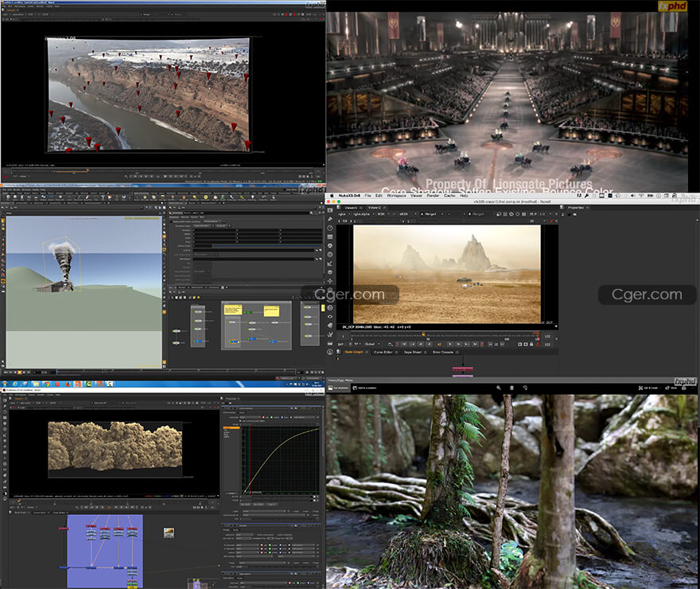Jump to last frame in macOS NukeX playback
Screen dimensions: 700x589
pos(475,345)
